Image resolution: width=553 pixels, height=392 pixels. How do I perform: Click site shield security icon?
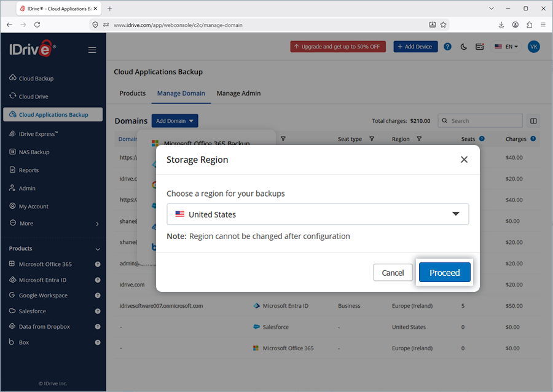click(x=95, y=25)
